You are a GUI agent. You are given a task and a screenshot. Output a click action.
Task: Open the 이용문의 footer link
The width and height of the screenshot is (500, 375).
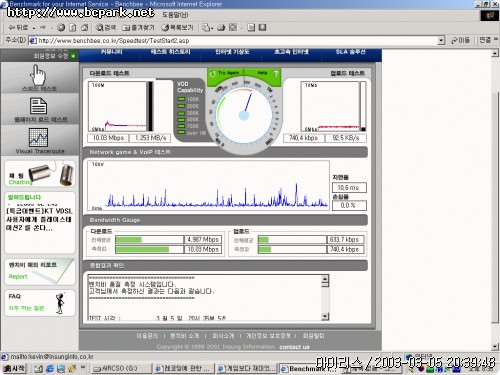pyautogui.click(x=147, y=336)
